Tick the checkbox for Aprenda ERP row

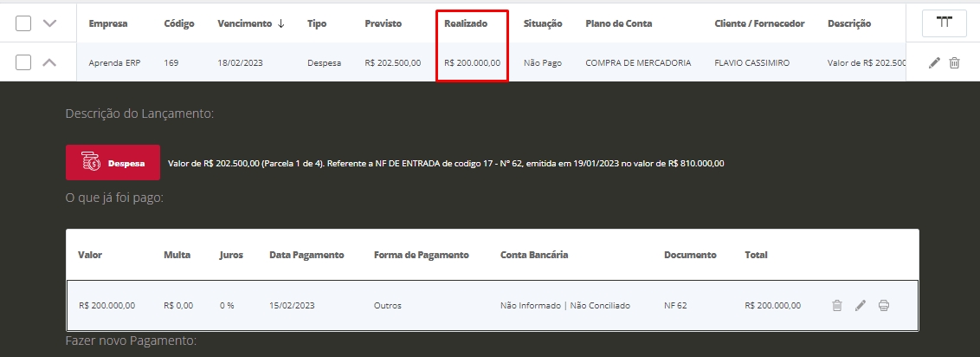coord(23,62)
